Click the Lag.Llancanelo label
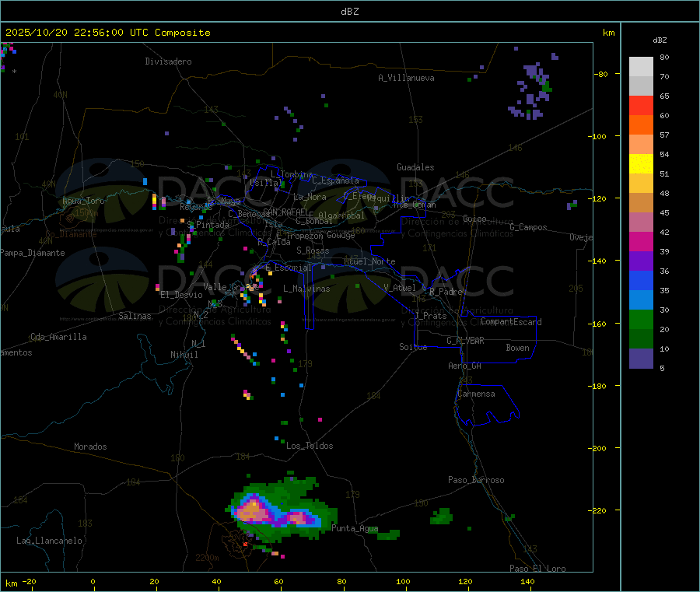Image resolution: width=700 pixels, height=592 pixels. click(x=49, y=541)
